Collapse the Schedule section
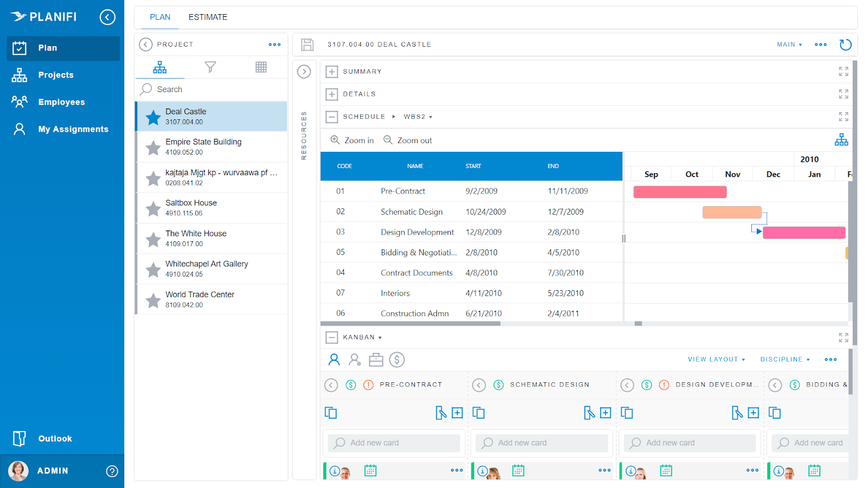Image resolution: width=868 pixels, height=488 pixels. click(x=332, y=117)
